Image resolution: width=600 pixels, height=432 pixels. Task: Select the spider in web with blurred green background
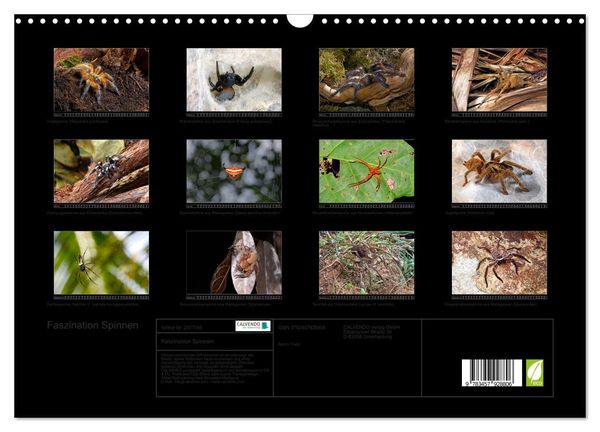(101, 262)
